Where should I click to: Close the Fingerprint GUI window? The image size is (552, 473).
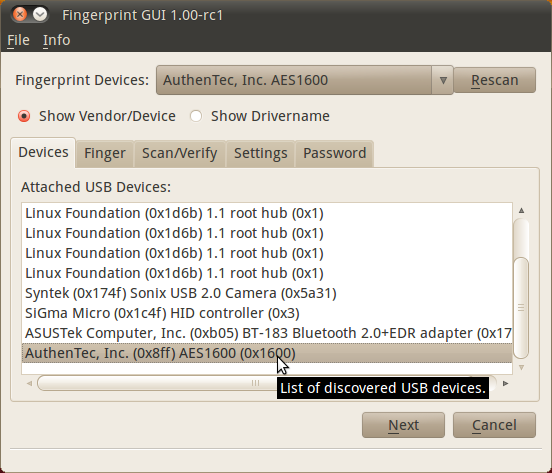click(20, 14)
